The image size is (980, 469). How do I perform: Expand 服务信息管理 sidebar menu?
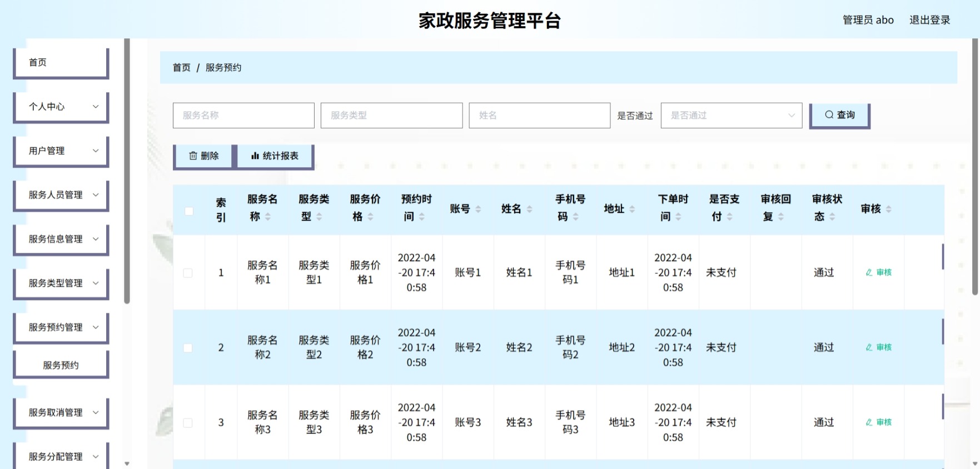click(x=61, y=240)
